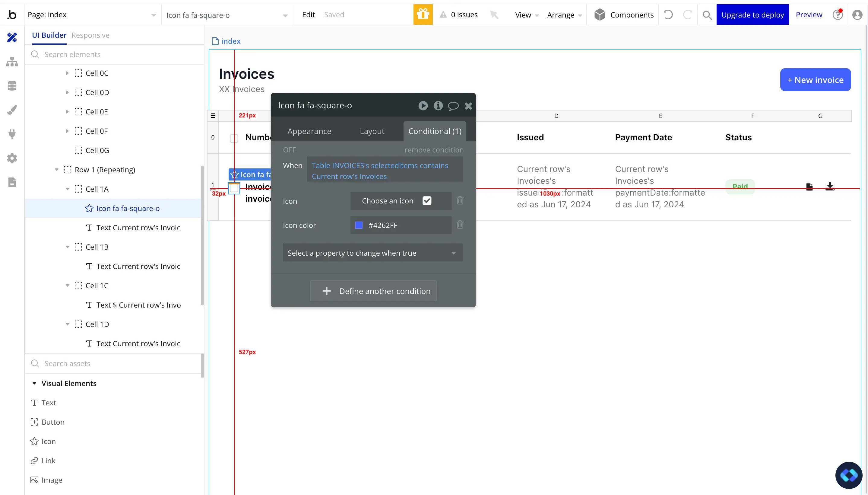This screenshot has height=495, width=868.
Task: Select the Design tab in sidebar
Action: (x=12, y=37)
